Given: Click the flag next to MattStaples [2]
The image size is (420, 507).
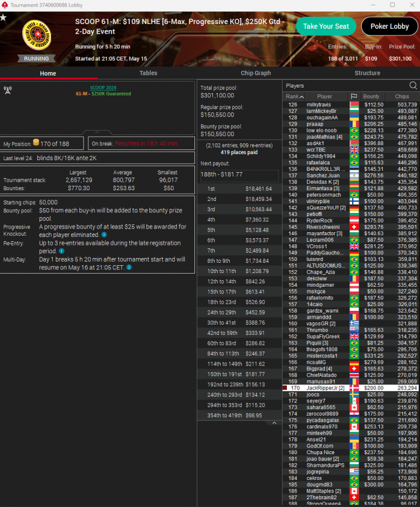Looking at the screenshot, I should tap(354, 491).
